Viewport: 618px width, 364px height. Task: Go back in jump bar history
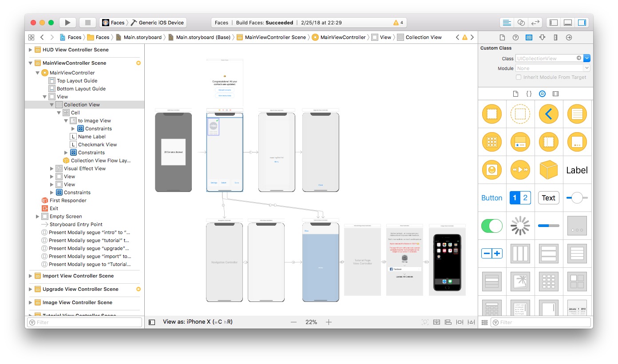[42, 37]
